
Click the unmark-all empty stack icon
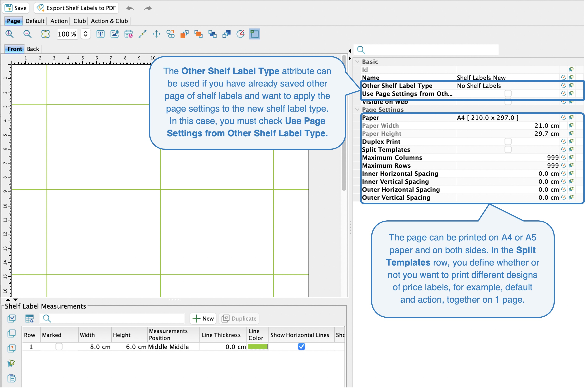point(11,334)
